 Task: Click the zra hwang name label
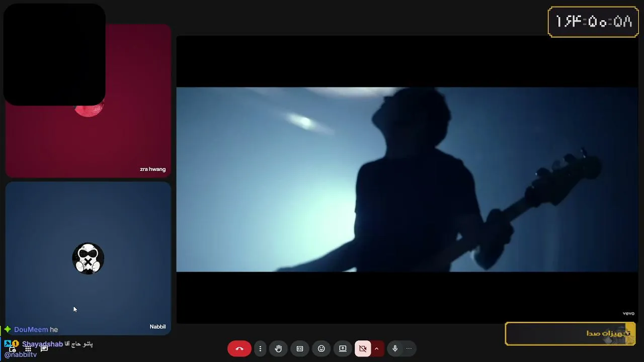[x=153, y=169]
